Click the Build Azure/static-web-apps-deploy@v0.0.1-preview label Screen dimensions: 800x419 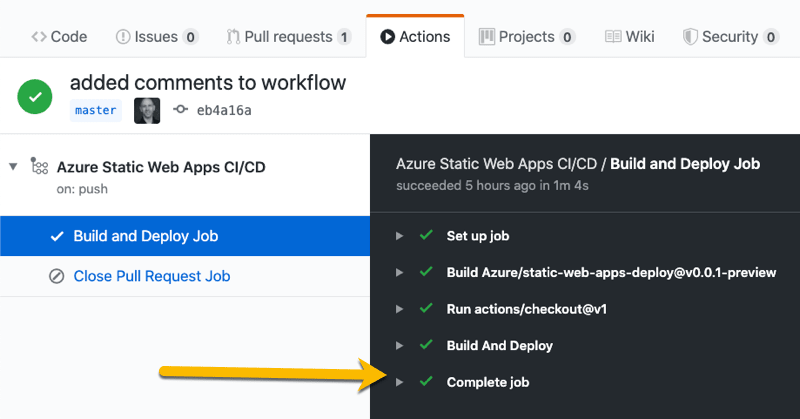[x=611, y=273]
